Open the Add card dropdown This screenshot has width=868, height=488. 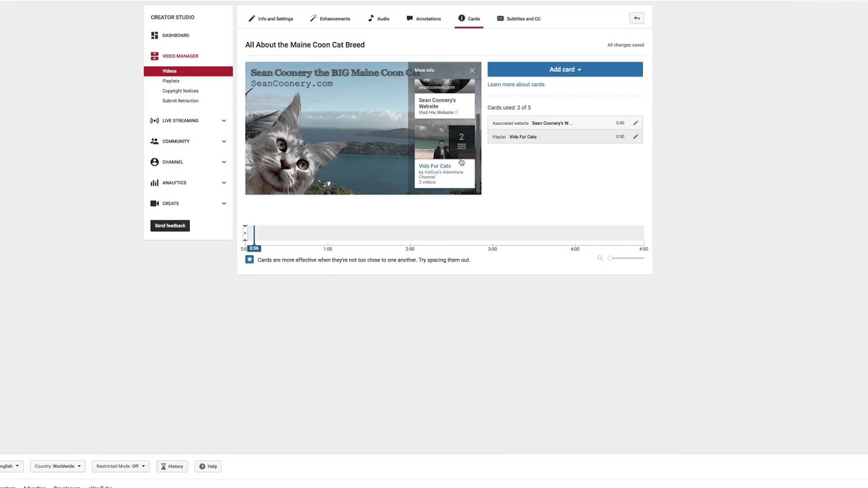[565, 69]
